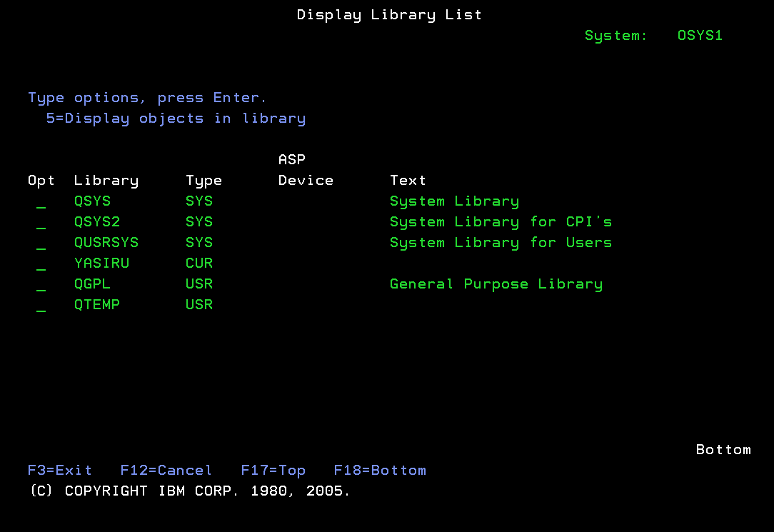Click the ASP Device column header
This screenshot has height=532, width=774.
(306, 170)
